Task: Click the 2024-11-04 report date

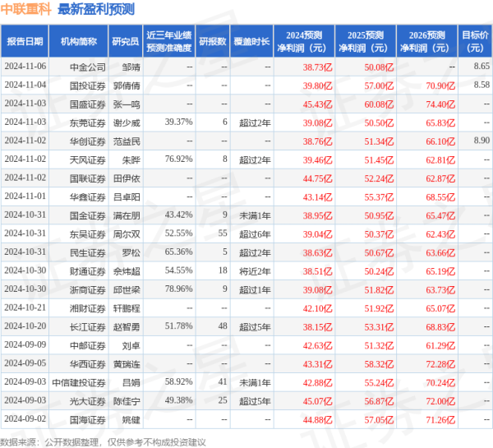Action: (25, 85)
